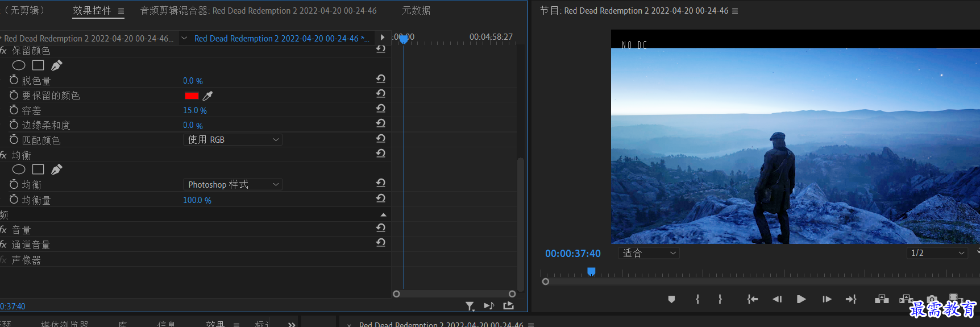Screen dimensions: 980x327
Task: Click 0.0 % value for 脱色量
Action: tap(193, 81)
